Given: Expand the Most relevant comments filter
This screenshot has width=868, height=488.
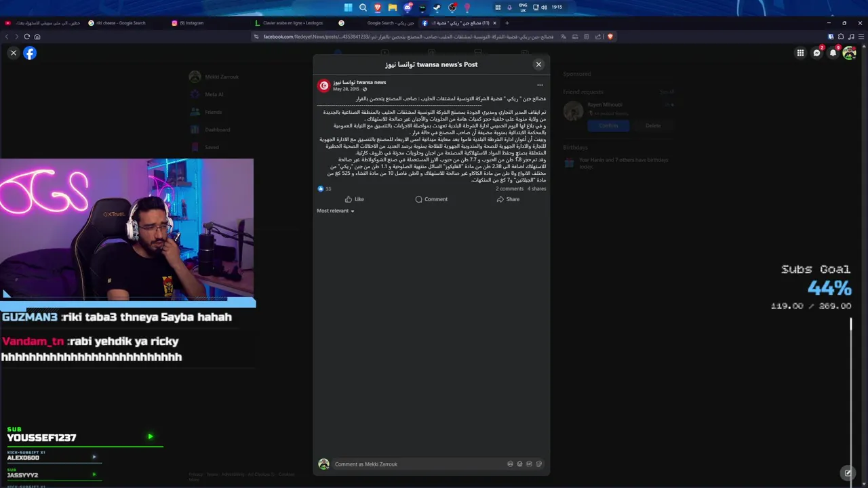Looking at the screenshot, I should click(x=335, y=211).
